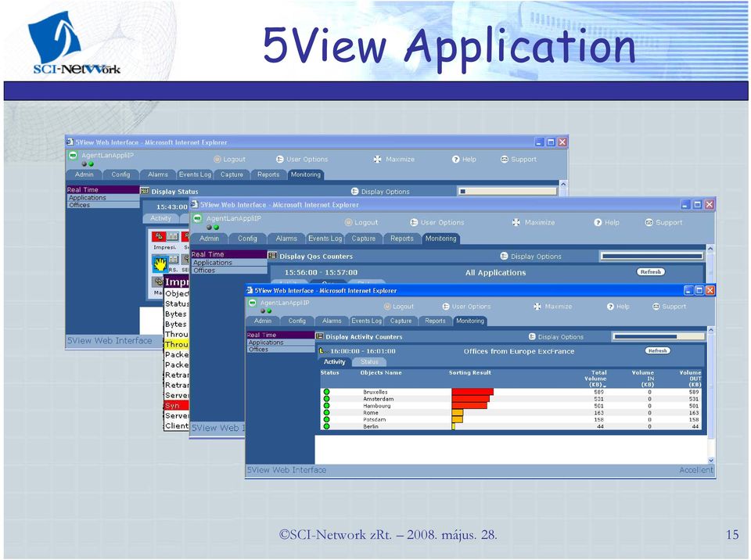The width and height of the screenshot is (751, 560).
Task: Select Offices in front window sidebar
Action: pos(281,350)
